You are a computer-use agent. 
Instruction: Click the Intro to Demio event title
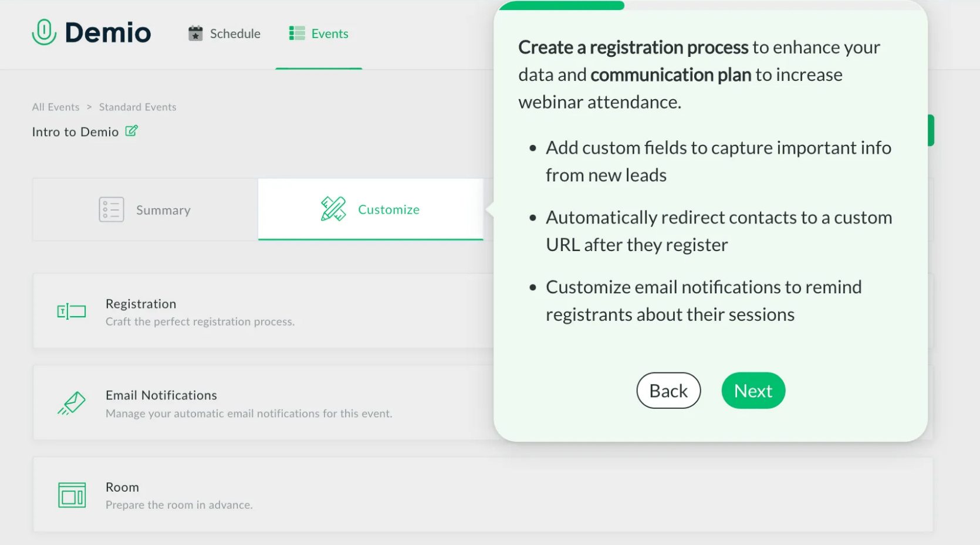75,132
